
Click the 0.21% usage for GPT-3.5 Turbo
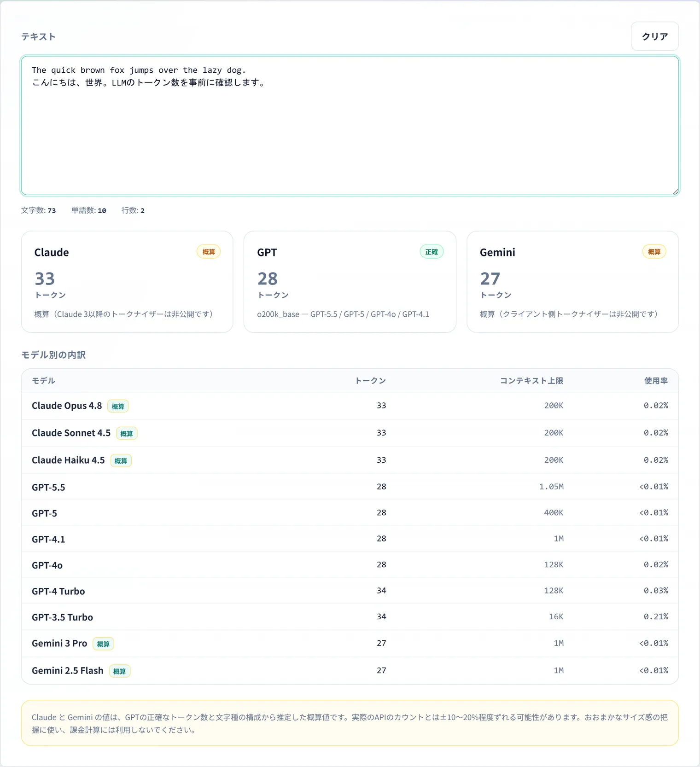pyautogui.click(x=656, y=616)
